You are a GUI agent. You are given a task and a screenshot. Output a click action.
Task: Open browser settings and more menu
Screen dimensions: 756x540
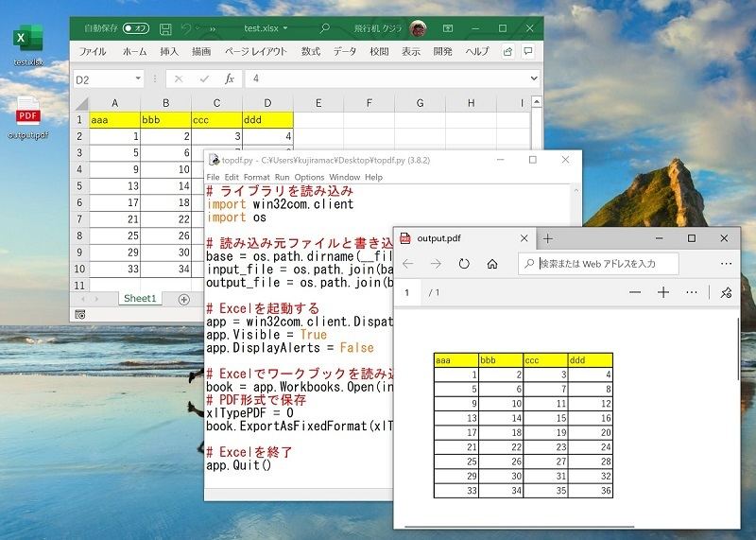click(x=726, y=264)
